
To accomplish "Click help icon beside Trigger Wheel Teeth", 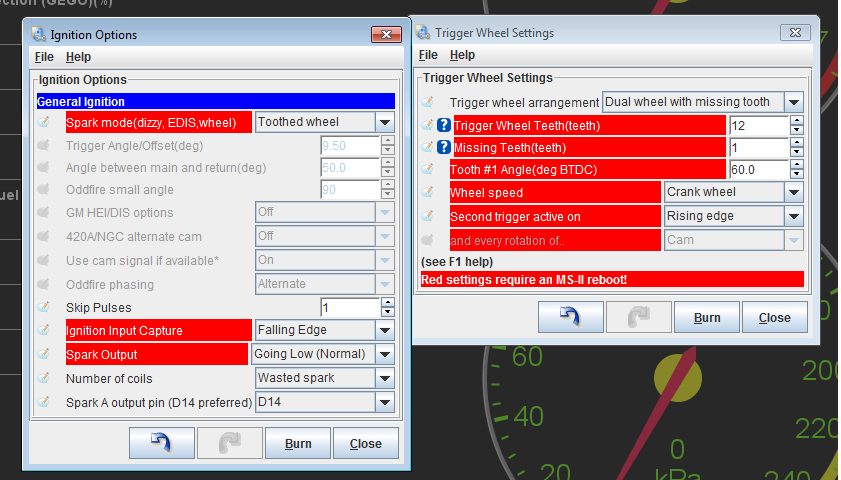I will (x=444, y=125).
